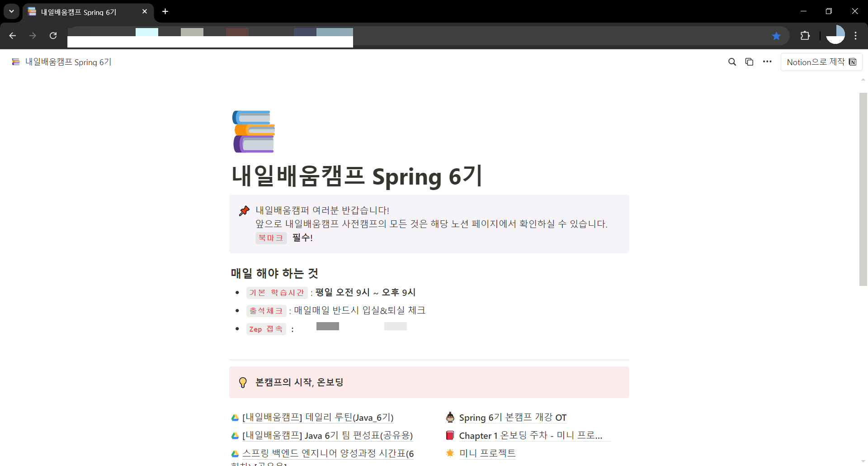Open the 데일리 루틴(Java_6기) link
Image resolution: width=868 pixels, height=466 pixels.
(x=318, y=417)
